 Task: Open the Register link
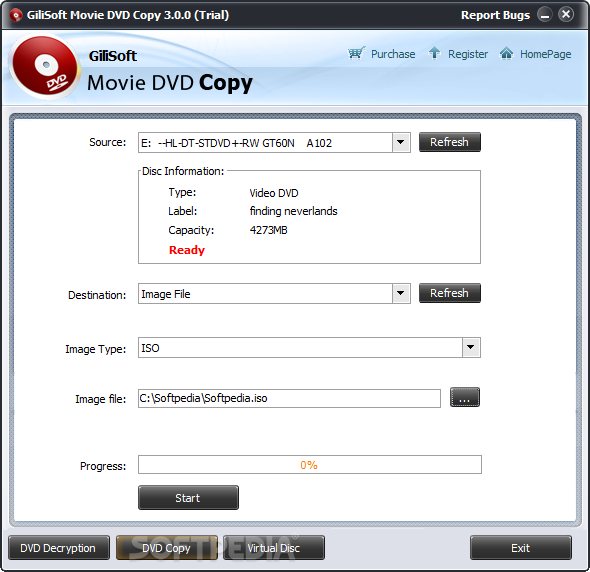click(468, 54)
